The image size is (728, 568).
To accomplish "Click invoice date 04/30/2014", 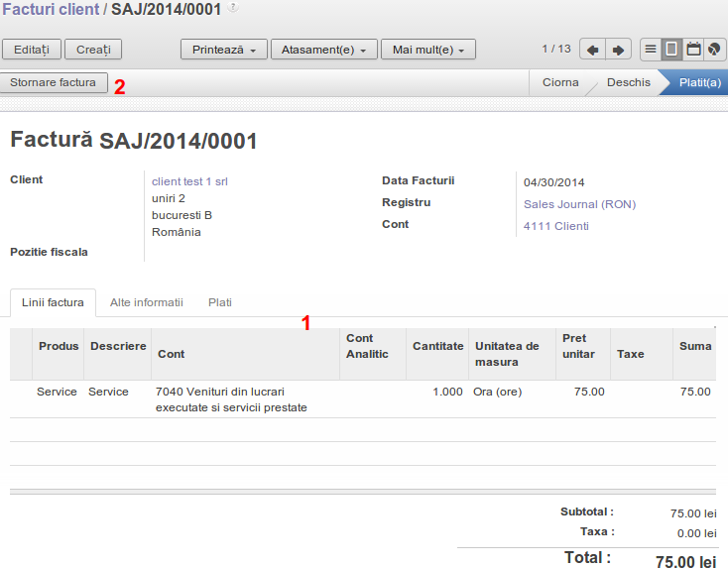I will point(553,182).
